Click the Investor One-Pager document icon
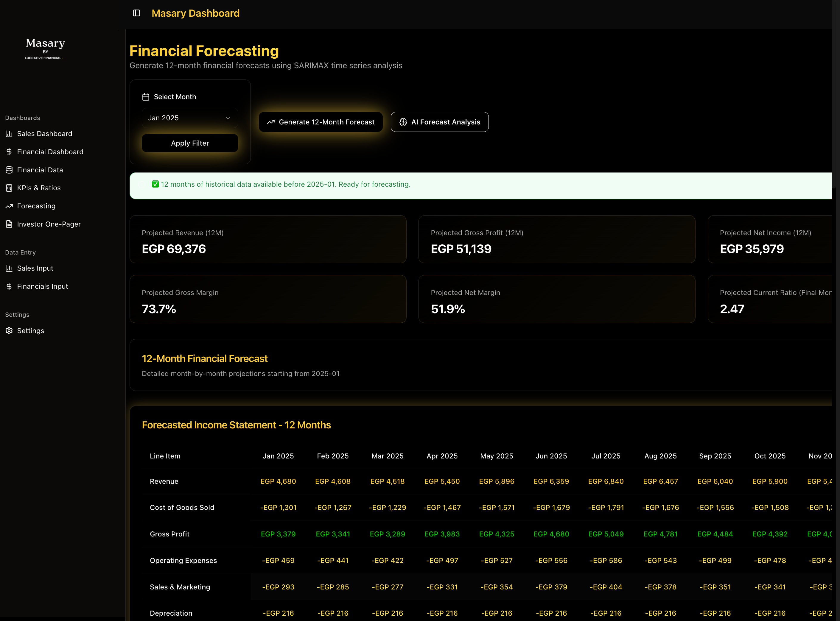This screenshot has width=840, height=621. 9,224
